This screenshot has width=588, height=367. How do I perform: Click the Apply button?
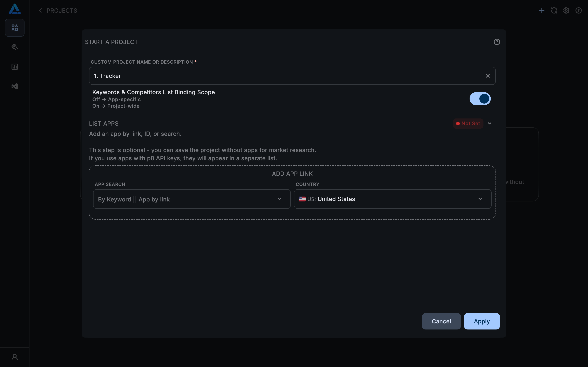(x=482, y=321)
